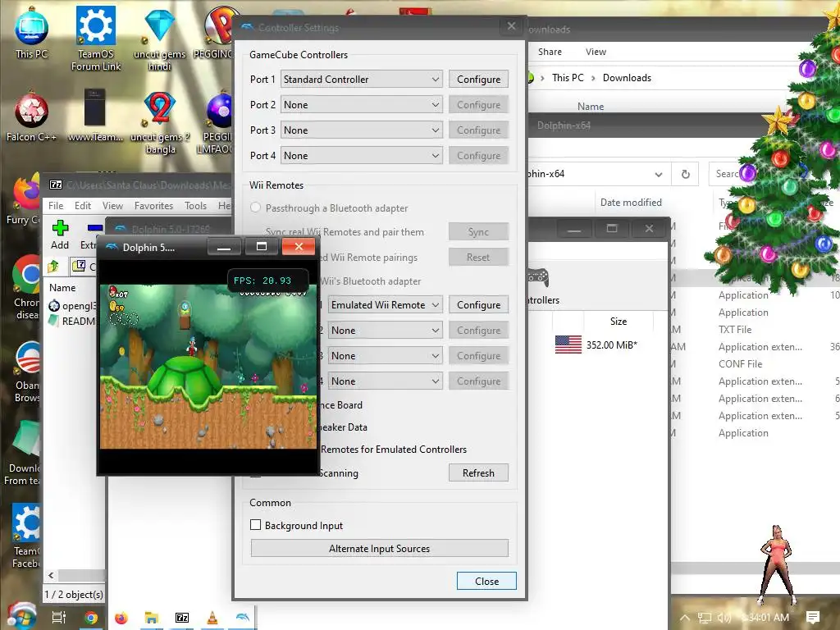The image size is (840, 630).
Task: Refresh the Explorer address bar location
Action: (685, 174)
